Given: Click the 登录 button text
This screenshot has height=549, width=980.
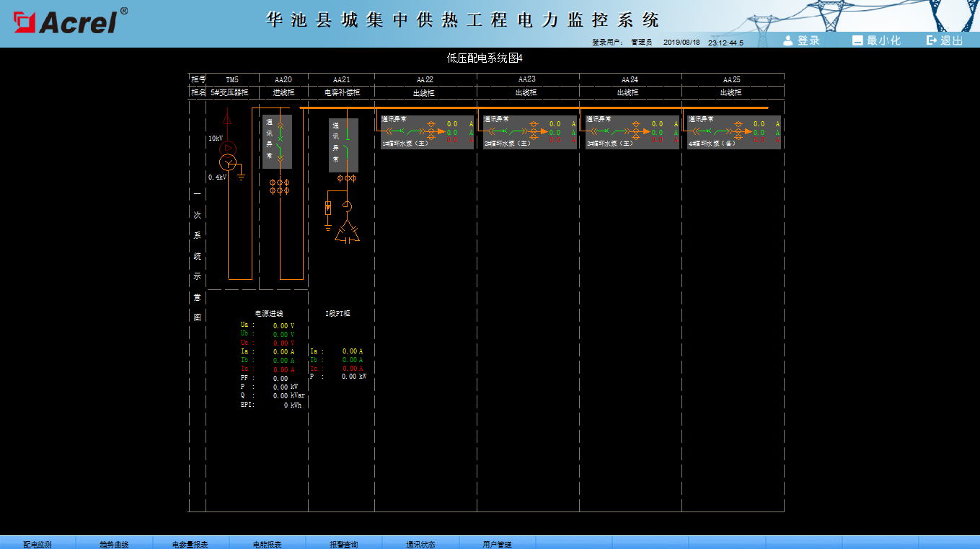Looking at the screenshot, I should click(808, 40).
